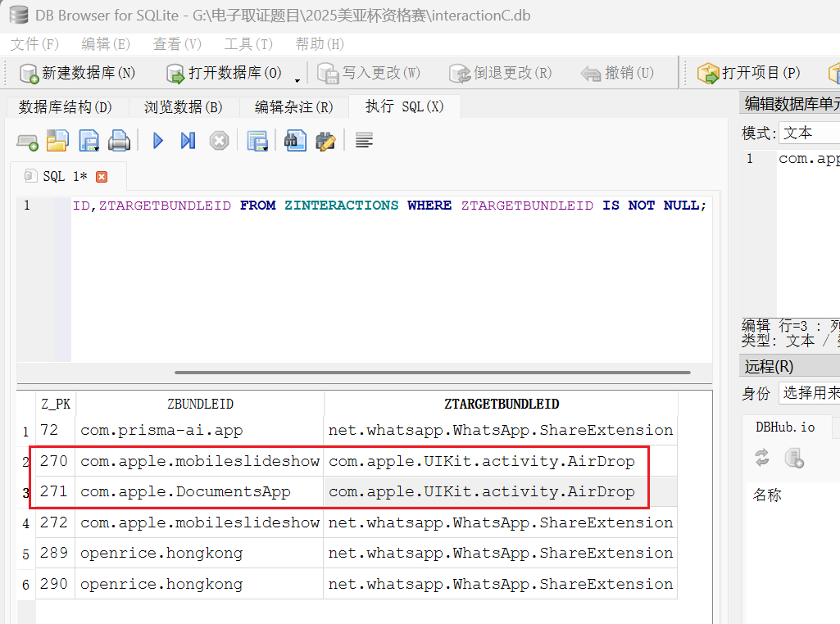Click the 新建数据库(N) button
The width and height of the screenshot is (840, 624).
click(78, 73)
